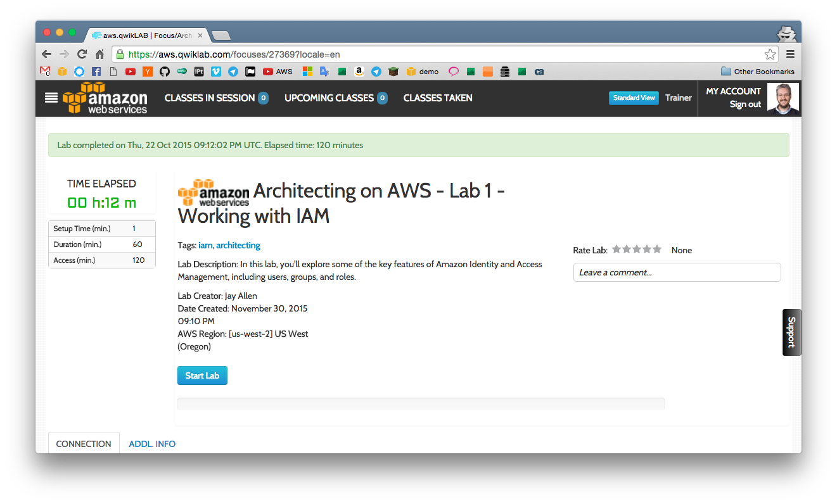Open the 'ca' bookmark icon
837x504 pixels.
(539, 72)
